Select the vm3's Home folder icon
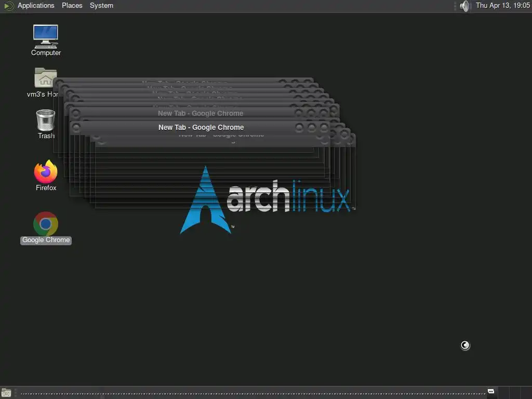 (43, 83)
